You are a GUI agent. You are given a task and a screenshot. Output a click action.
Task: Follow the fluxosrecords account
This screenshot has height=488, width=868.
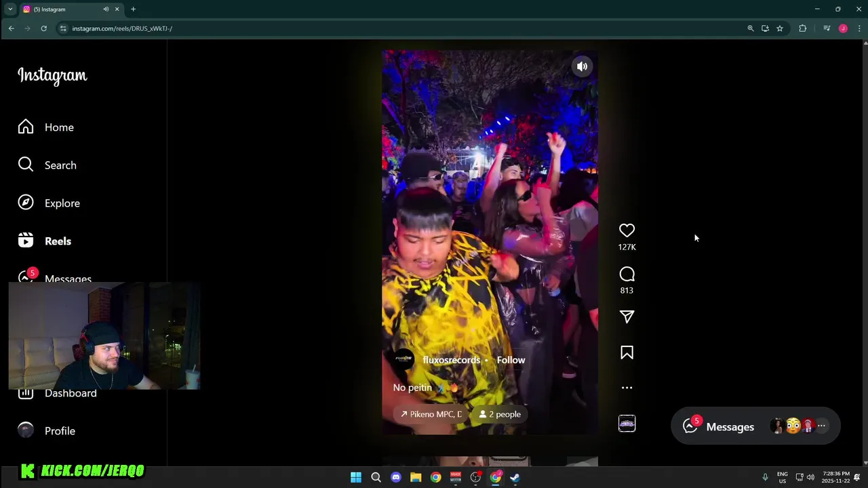[x=511, y=360]
